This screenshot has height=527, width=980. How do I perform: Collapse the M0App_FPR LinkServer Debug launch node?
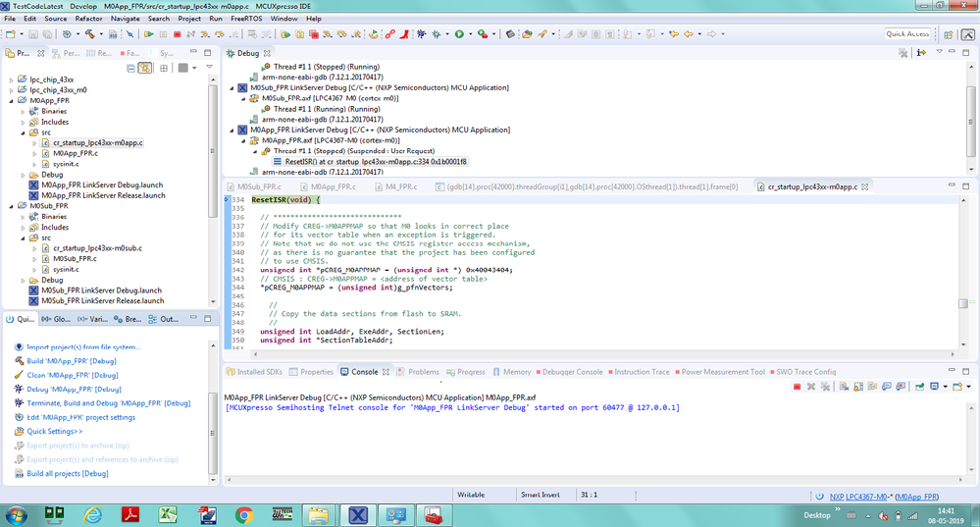232,130
